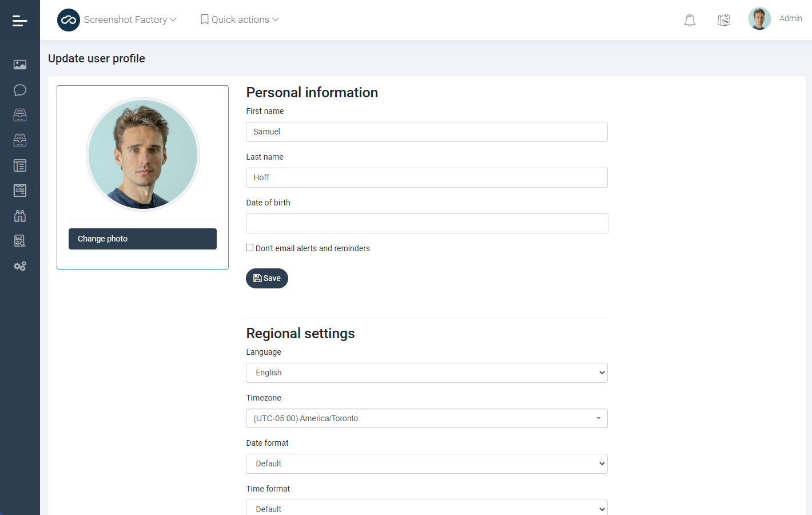Open the Time format dropdown
Screen dimensions: 812x515
click(427, 508)
